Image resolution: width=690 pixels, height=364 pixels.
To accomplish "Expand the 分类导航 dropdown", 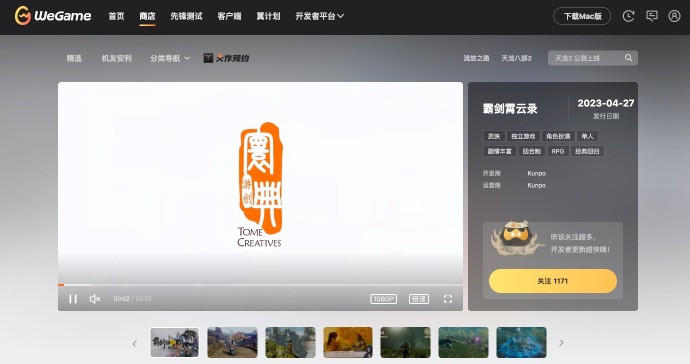I will pyautogui.click(x=170, y=58).
